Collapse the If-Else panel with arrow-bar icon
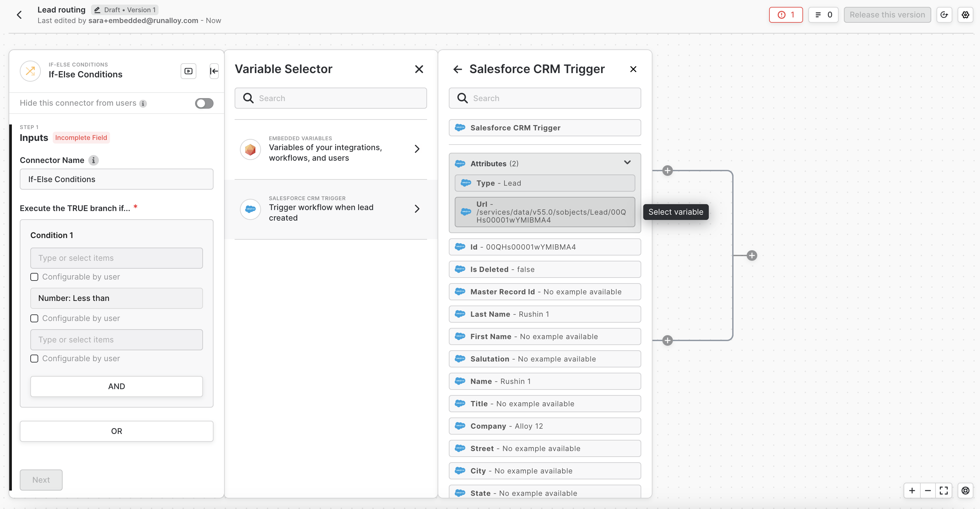The image size is (980, 509). point(214,71)
